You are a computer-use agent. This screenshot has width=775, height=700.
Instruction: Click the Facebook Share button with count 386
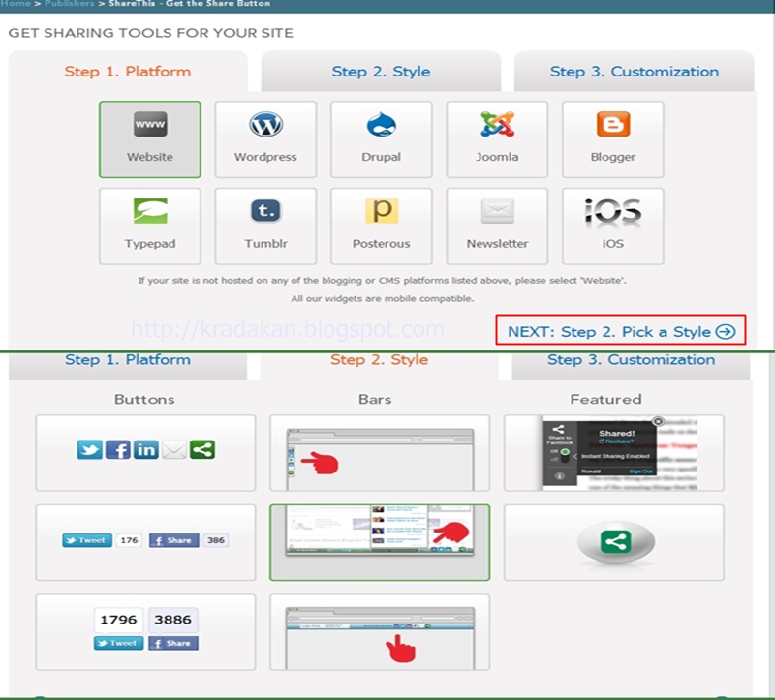174,540
